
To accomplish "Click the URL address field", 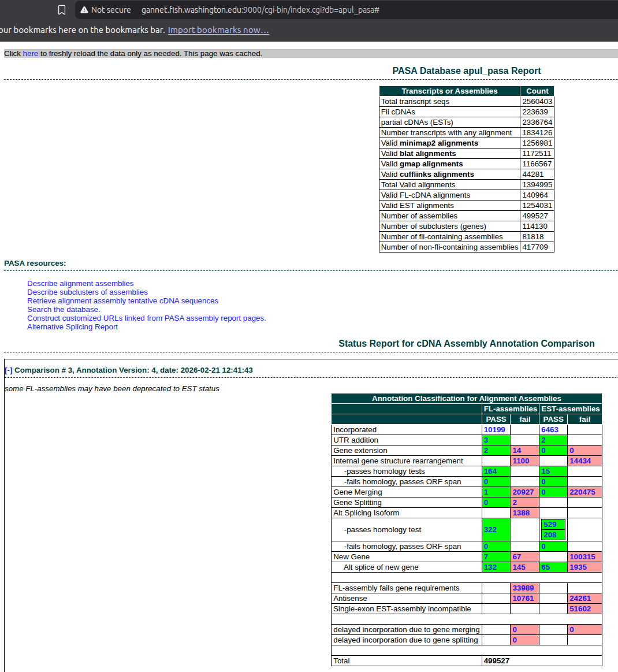I will pyautogui.click(x=260, y=10).
